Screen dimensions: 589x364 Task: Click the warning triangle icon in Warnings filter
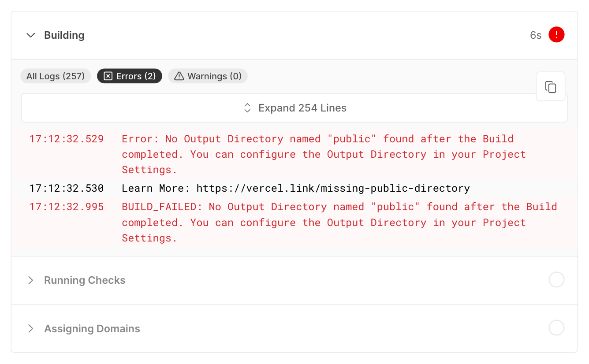click(x=179, y=76)
